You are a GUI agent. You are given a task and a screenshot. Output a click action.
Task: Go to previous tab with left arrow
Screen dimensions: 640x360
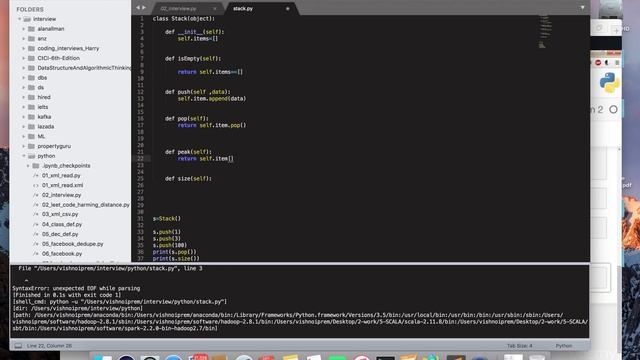click(138, 8)
